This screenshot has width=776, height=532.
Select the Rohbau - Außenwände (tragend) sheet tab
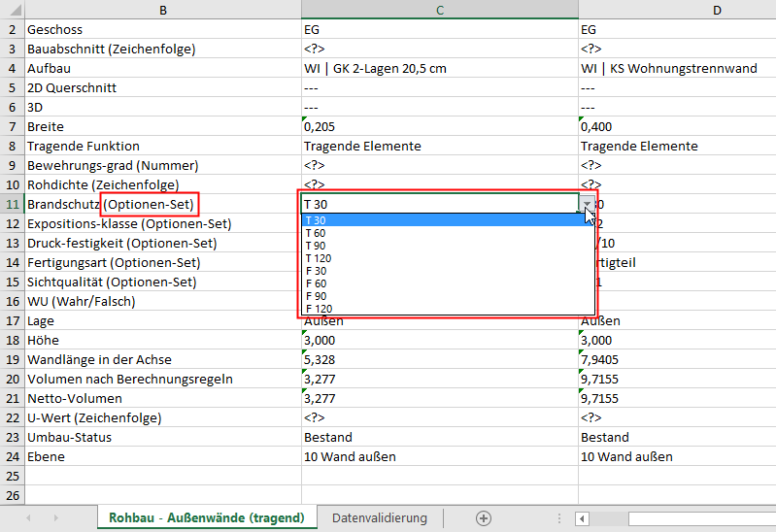tap(207, 518)
